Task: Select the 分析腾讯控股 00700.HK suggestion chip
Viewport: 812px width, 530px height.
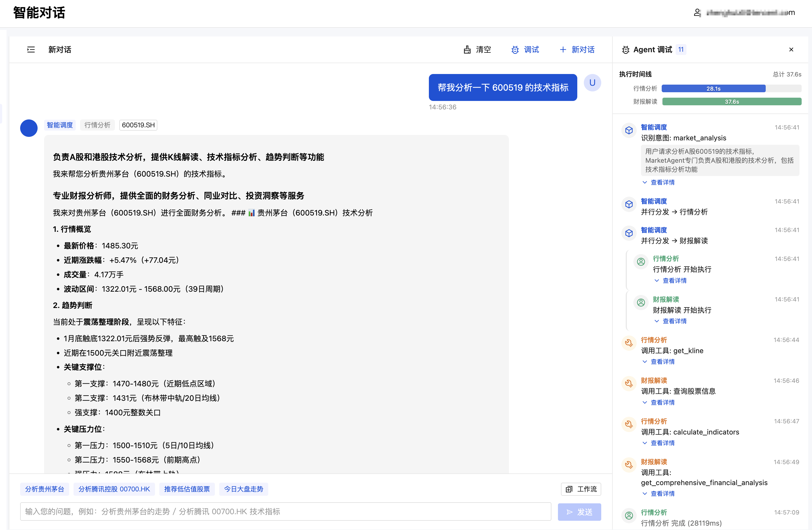Action: pos(114,489)
